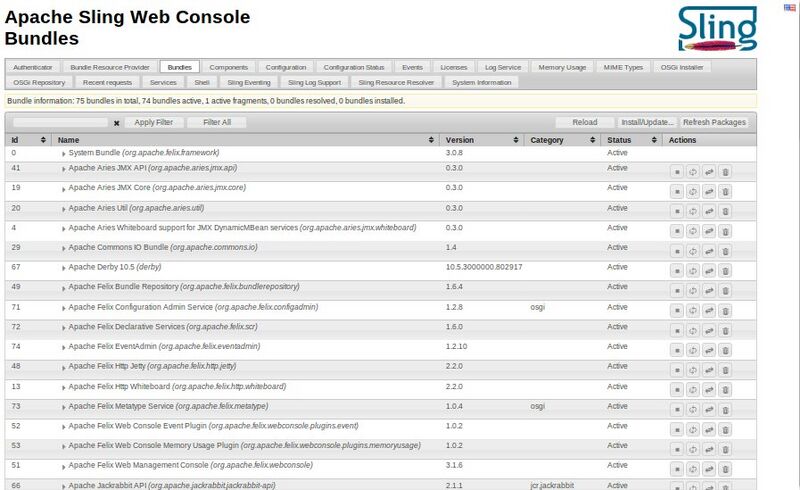Viewport: 800px width, 490px height.
Task: Click the Install/Update... button
Action: point(647,122)
